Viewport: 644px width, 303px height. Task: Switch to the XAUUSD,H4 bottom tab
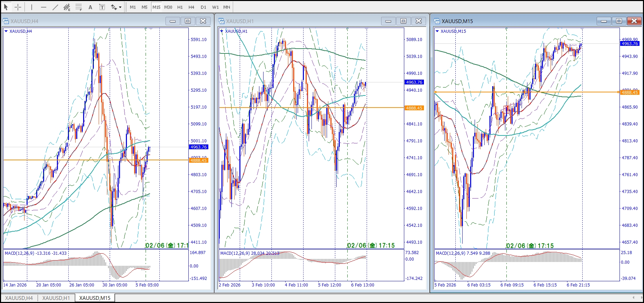coord(19,298)
